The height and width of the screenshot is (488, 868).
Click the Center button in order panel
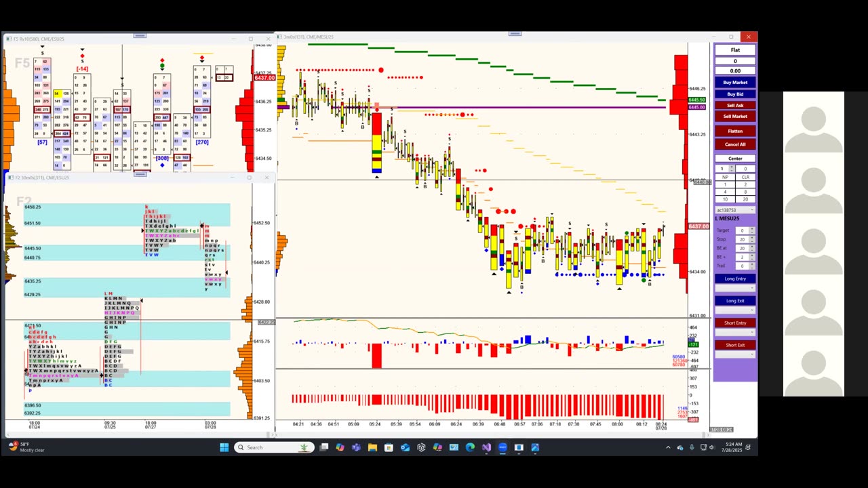[x=735, y=159]
